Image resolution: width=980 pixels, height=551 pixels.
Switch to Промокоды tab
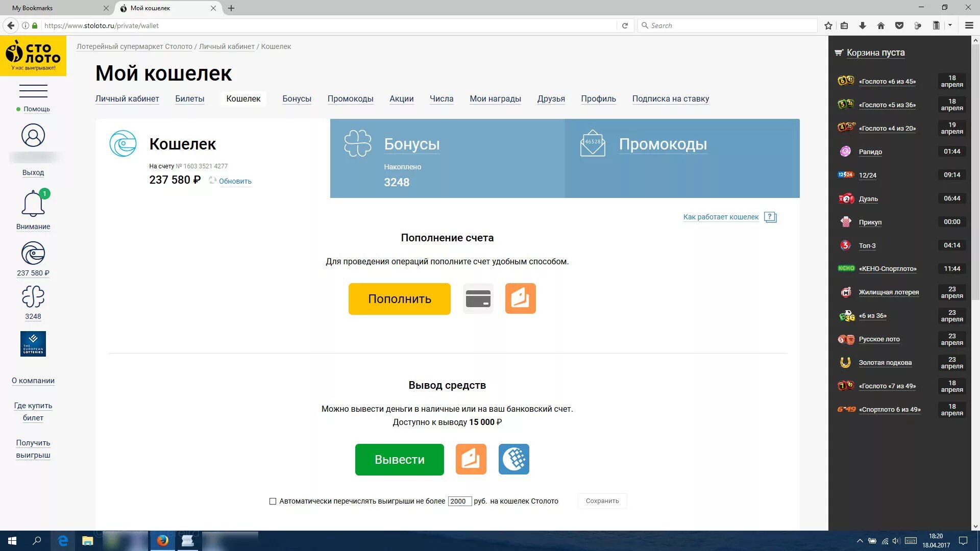pyautogui.click(x=350, y=99)
